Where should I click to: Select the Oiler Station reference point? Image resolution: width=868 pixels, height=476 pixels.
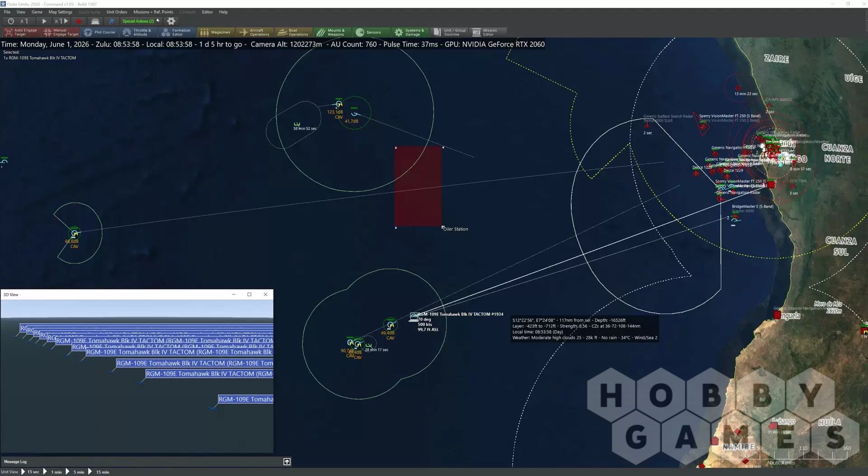click(443, 228)
